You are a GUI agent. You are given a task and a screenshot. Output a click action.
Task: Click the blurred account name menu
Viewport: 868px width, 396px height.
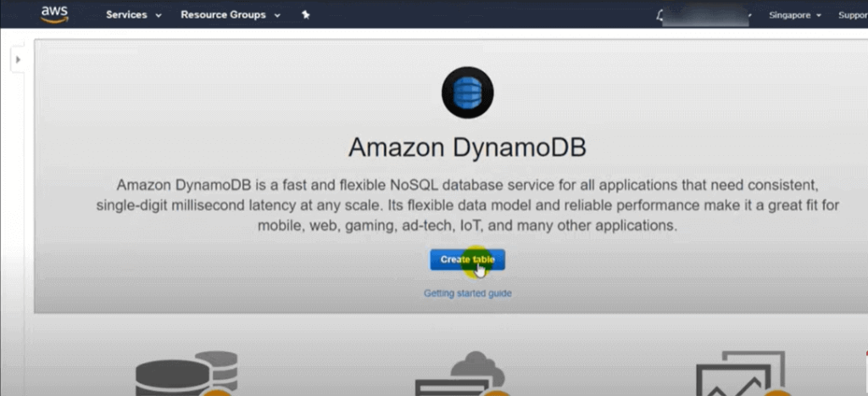coord(706,15)
